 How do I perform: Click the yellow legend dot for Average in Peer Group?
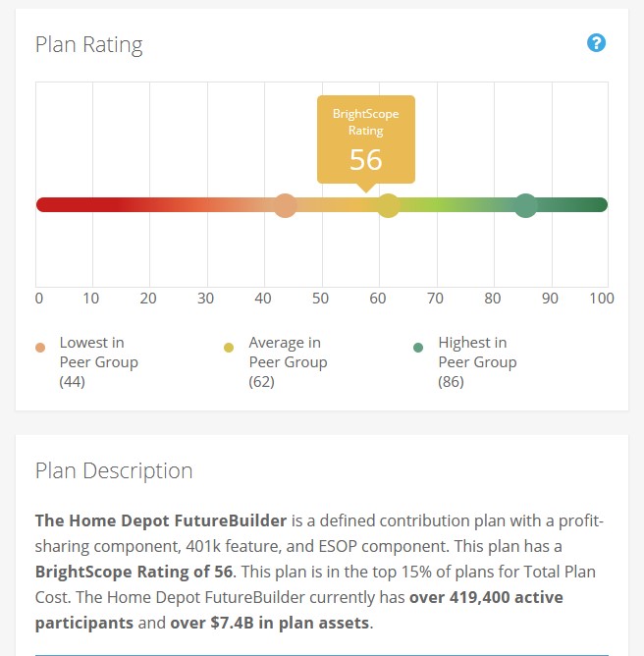coord(229,348)
